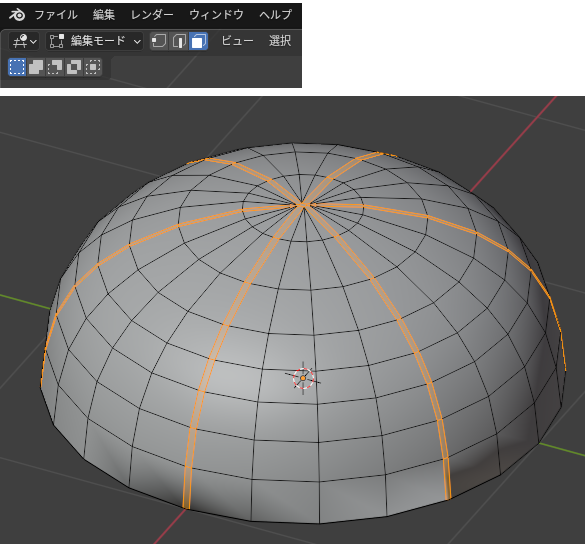Toggle the intersect selection mode
This screenshot has width=585, height=544.
pyautogui.click(x=93, y=67)
